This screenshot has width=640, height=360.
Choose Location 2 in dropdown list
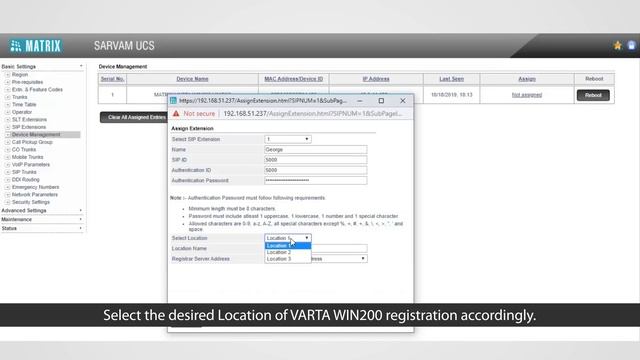tap(288, 252)
